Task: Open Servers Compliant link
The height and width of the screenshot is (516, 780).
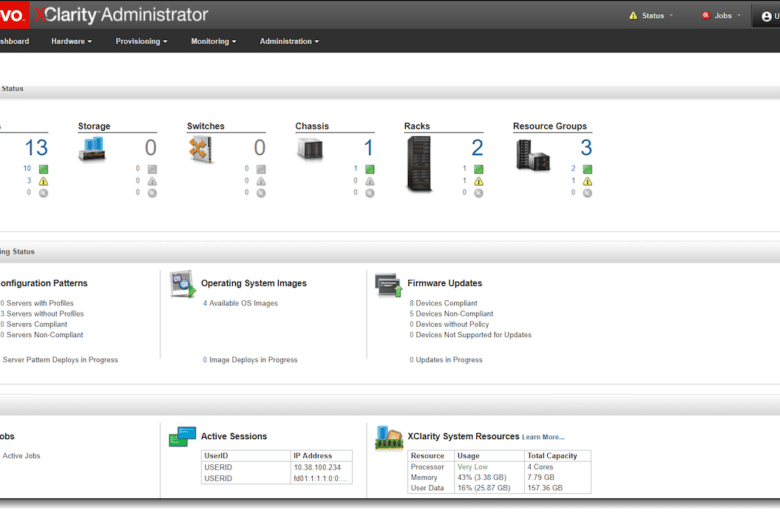Action: pyautogui.click(x=34, y=324)
